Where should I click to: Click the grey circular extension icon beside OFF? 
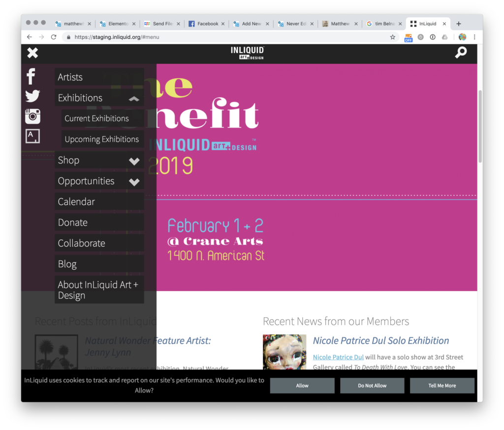pos(420,37)
